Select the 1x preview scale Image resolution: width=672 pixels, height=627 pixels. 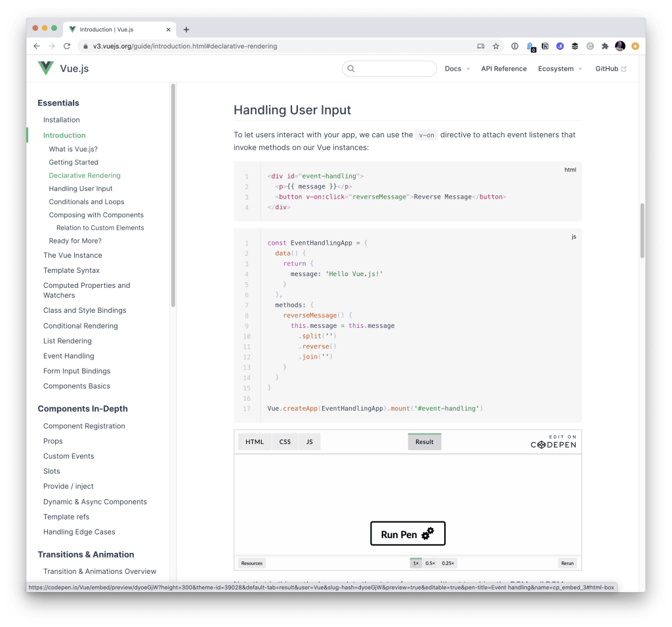coord(415,563)
